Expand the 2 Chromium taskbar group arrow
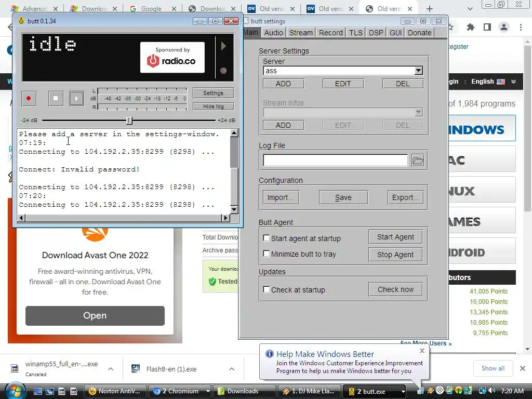 tap(208, 391)
